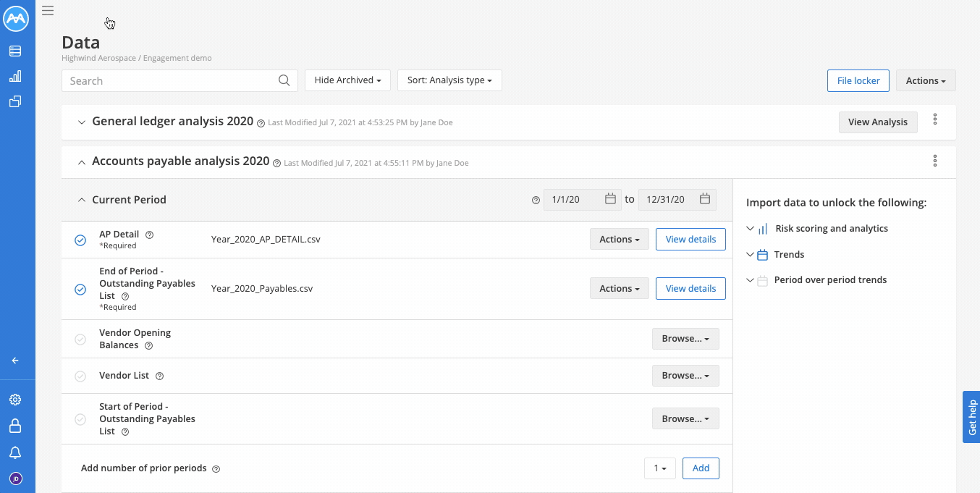Click the Year_2020_Payables.csv file name

coord(262,288)
